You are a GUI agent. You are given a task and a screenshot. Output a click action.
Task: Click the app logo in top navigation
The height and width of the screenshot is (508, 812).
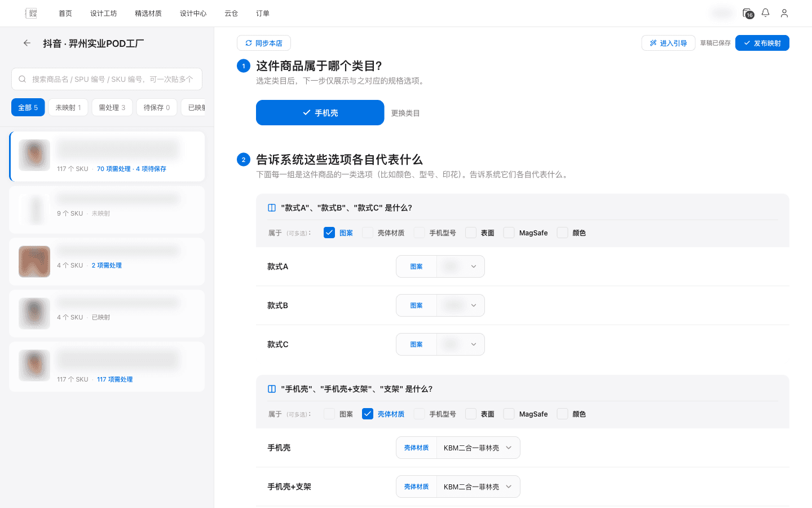(x=32, y=13)
